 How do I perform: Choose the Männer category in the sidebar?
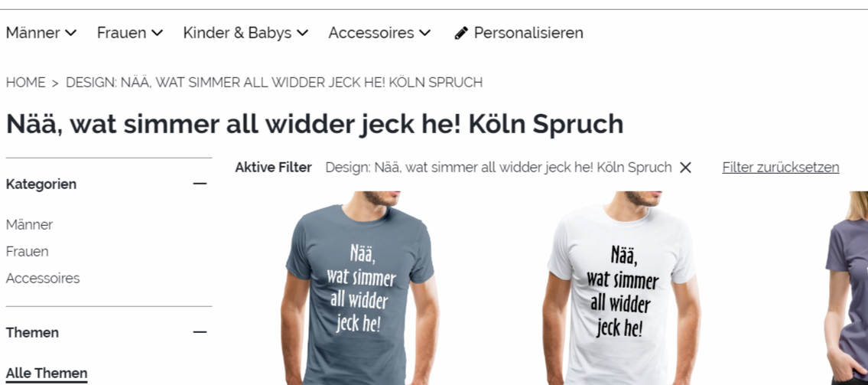click(x=29, y=225)
